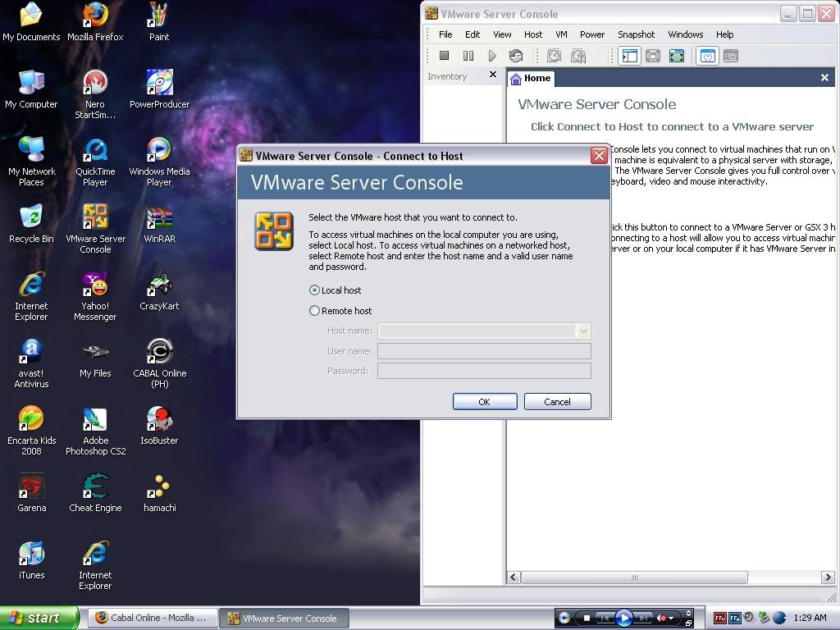
Task: Open the View menu
Action: (x=502, y=34)
